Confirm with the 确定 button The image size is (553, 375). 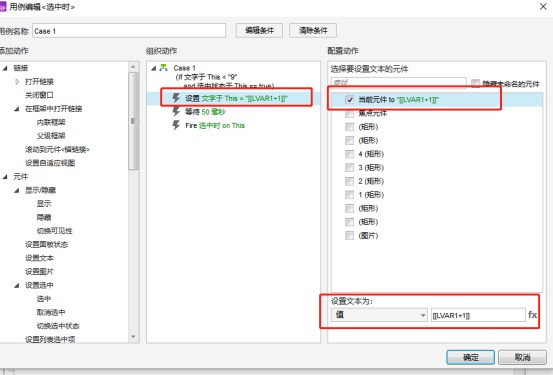click(x=470, y=357)
